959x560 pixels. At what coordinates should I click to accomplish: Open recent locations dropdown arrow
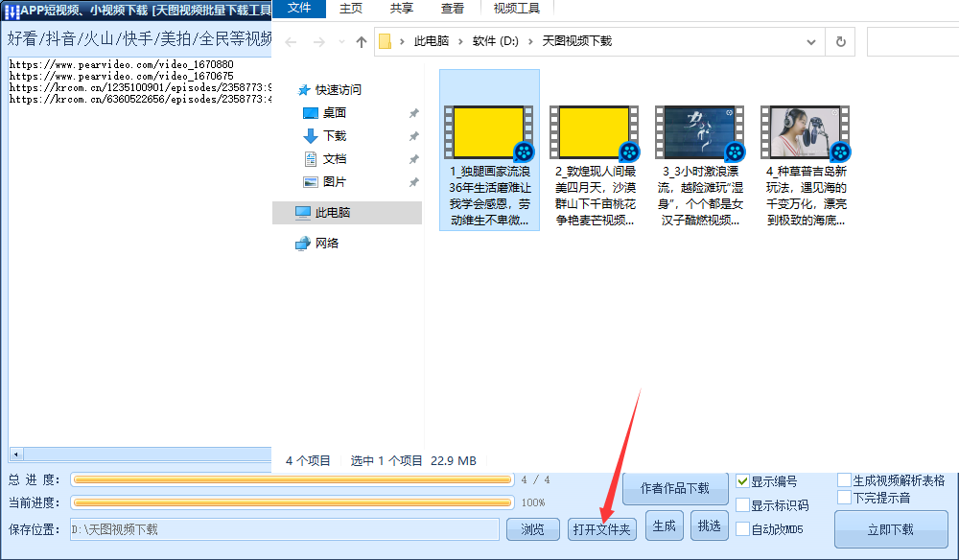[341, 42]
